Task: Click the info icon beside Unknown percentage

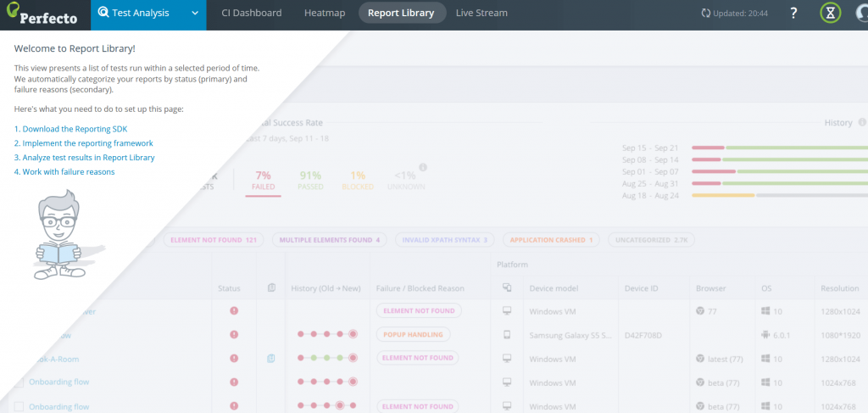Action: click(x=422, y=167)
